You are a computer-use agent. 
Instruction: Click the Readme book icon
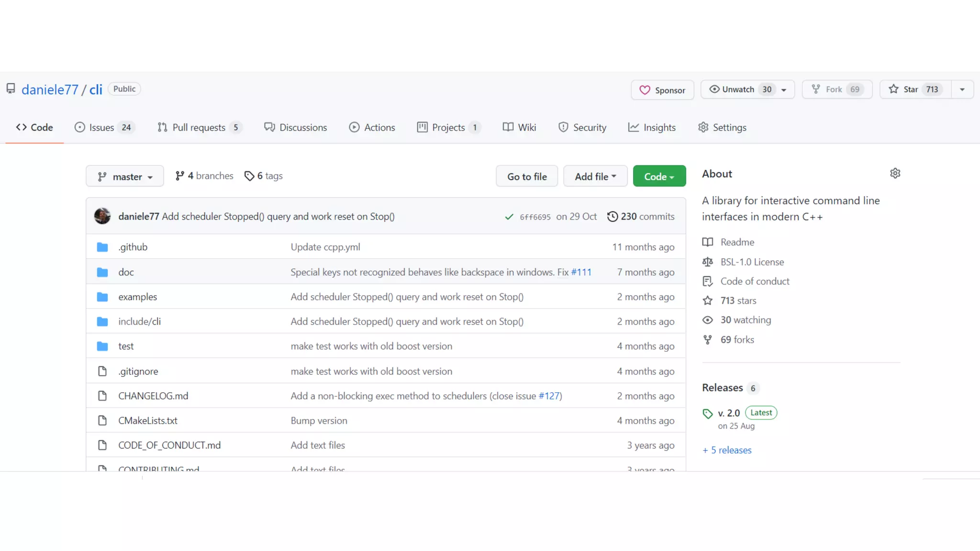click(707, 242)
